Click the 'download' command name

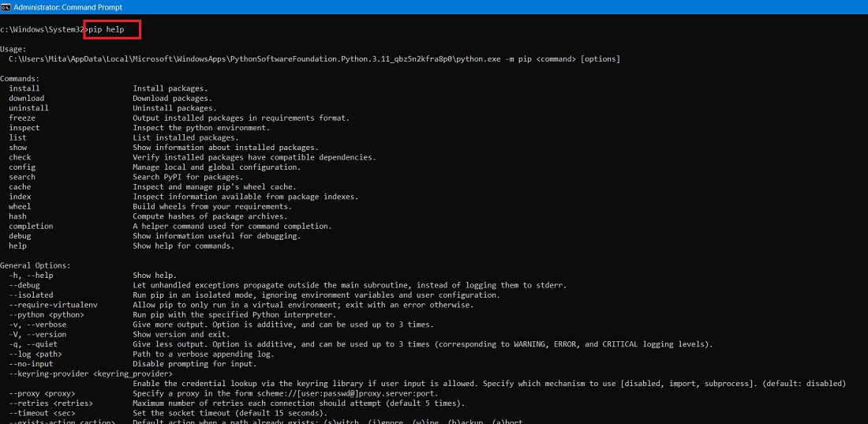[27, 98]
